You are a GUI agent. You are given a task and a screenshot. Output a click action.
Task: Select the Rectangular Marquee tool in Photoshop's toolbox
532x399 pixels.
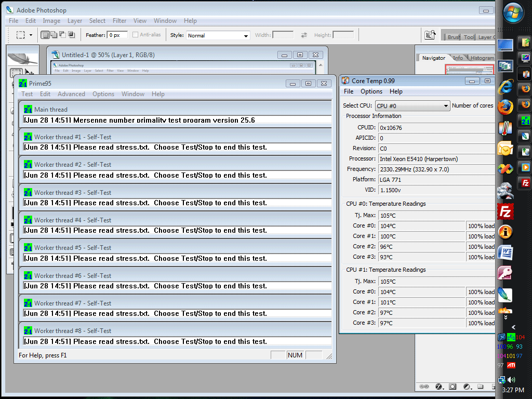point(16,72)
